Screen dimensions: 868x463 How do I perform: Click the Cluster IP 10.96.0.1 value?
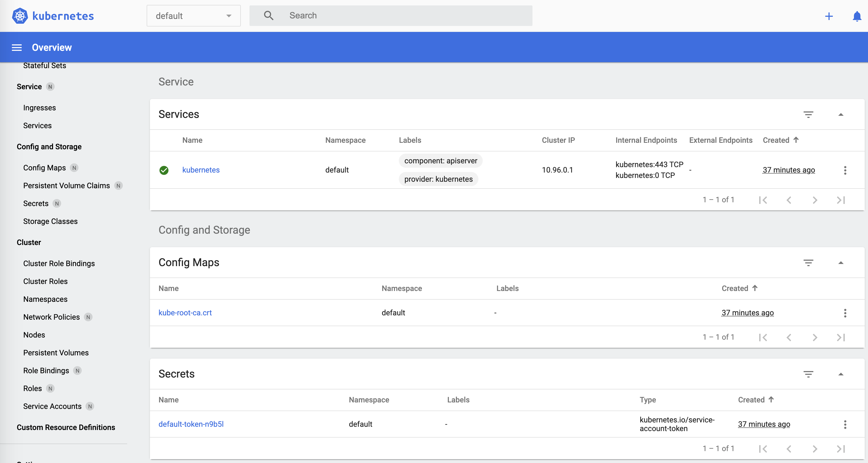pyautogui.click(x=557, y=170)
